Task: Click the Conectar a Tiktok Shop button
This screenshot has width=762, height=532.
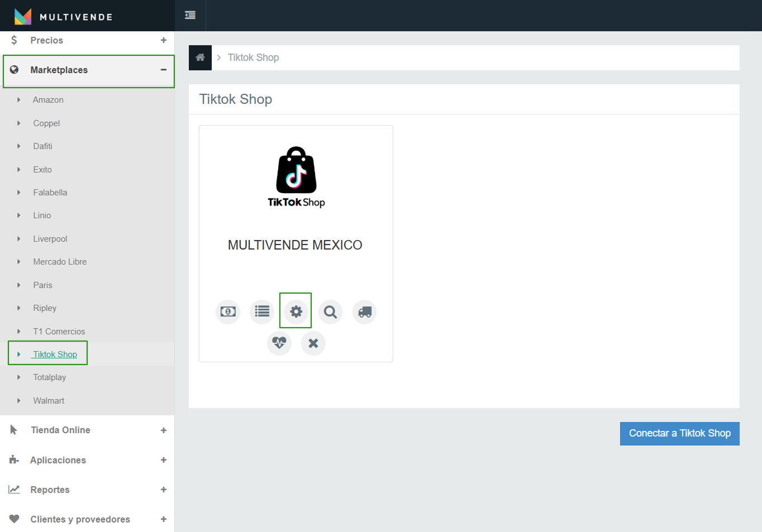Action: tap(679, 433)
